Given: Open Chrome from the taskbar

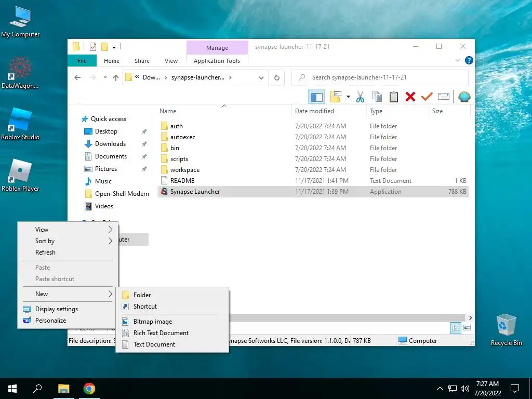Looking at the screenshot, I should pos(89,389).
